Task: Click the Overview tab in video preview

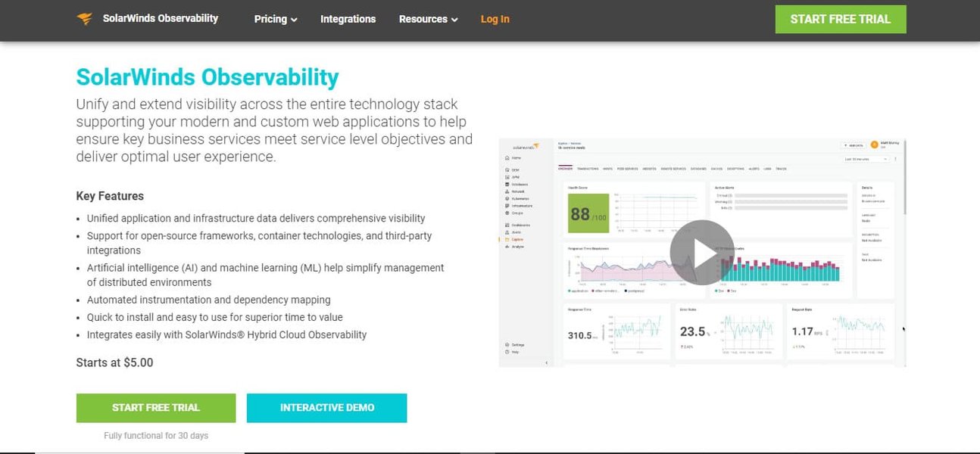Action: click(565, 169)
